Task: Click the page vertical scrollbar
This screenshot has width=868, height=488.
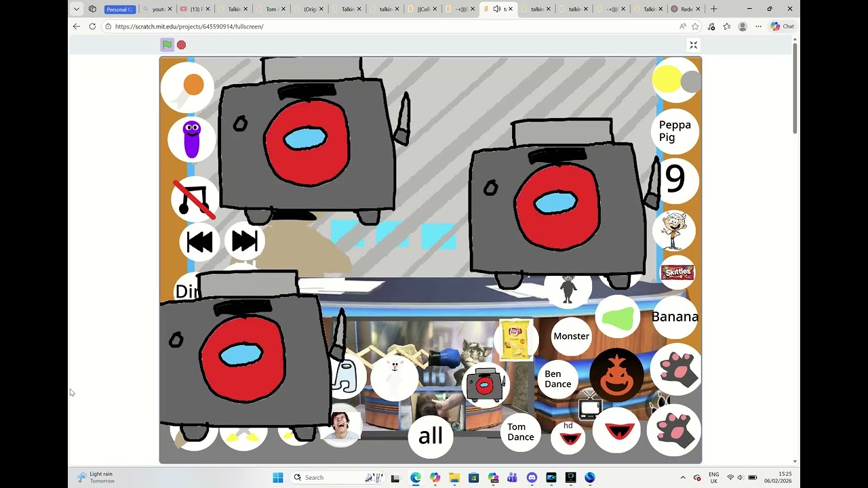Action: tap(795, 88)
